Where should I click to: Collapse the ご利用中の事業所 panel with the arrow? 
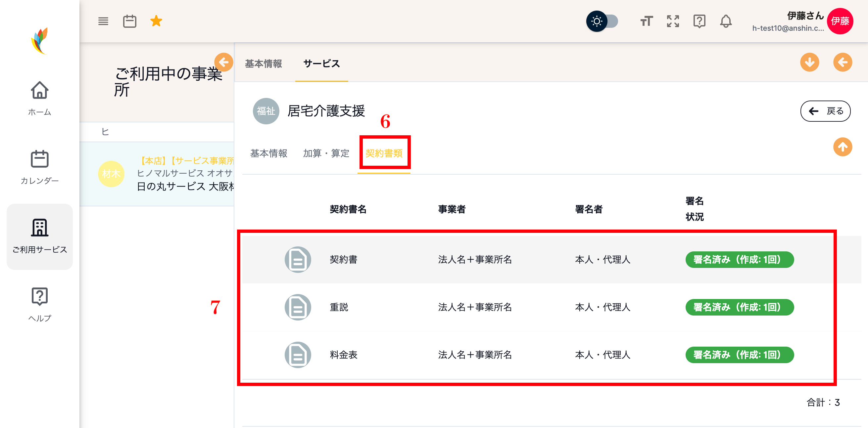pos(223,62)
